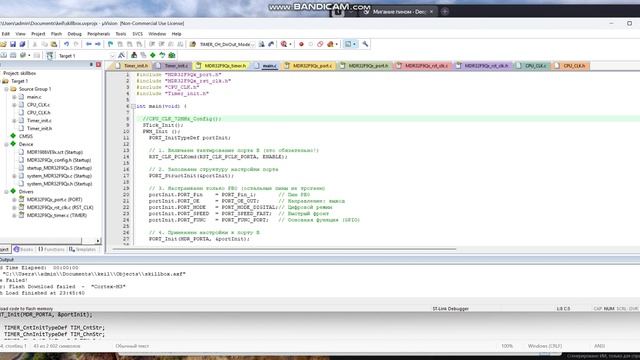Pin the Project panel
This screenshot has height=360, width=640.
point(91,65)
